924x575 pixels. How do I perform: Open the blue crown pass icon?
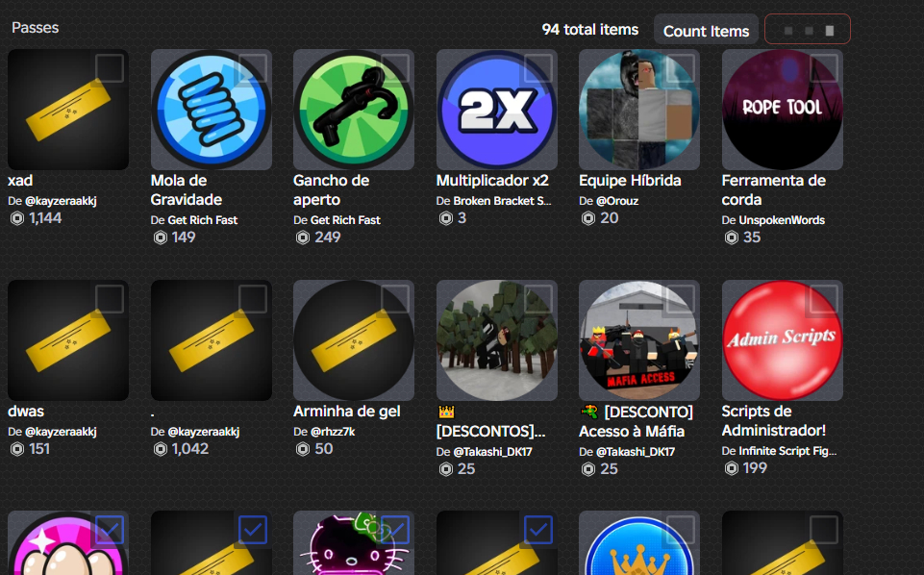[x=639, y=543]
